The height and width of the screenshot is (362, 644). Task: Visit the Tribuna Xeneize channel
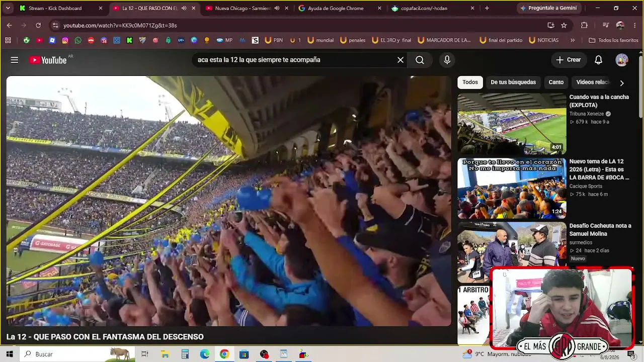click(587, 114)
